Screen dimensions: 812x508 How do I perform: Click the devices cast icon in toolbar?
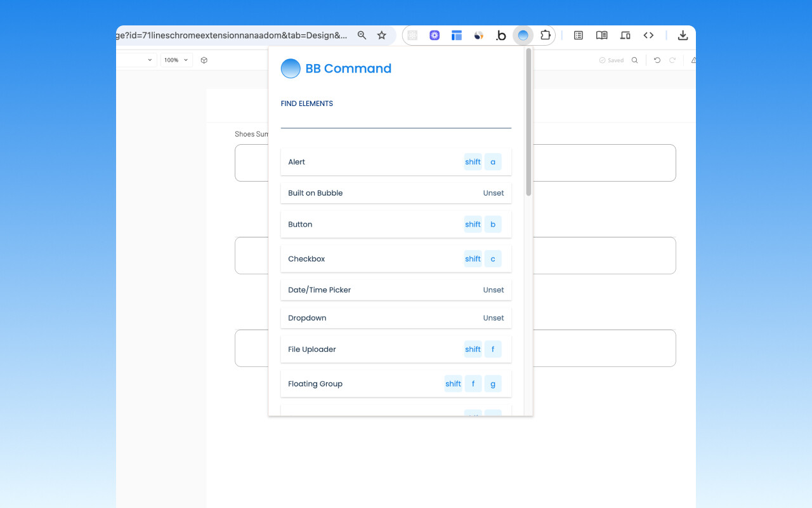(625, 36)
